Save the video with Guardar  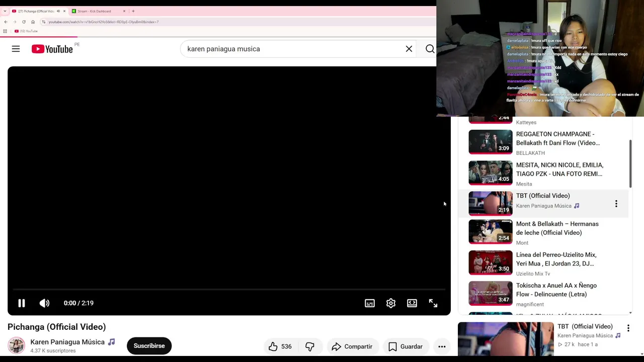[x=406, y=346]
